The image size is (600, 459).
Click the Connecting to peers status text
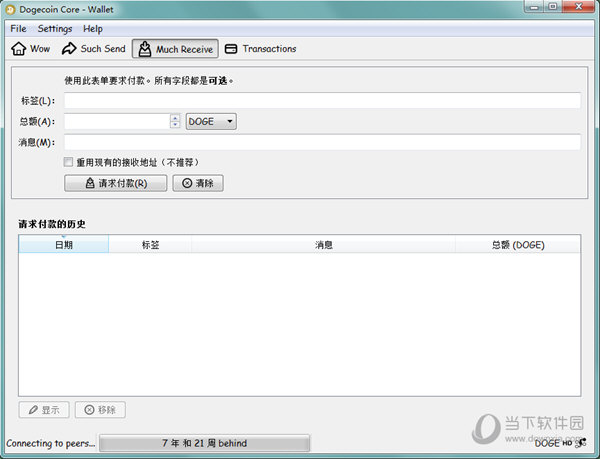pos(51,443)
